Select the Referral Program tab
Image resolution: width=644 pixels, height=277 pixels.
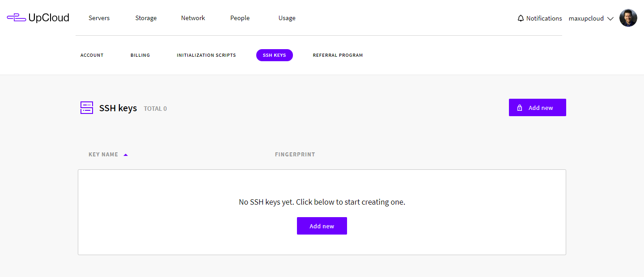click(338, 55)
